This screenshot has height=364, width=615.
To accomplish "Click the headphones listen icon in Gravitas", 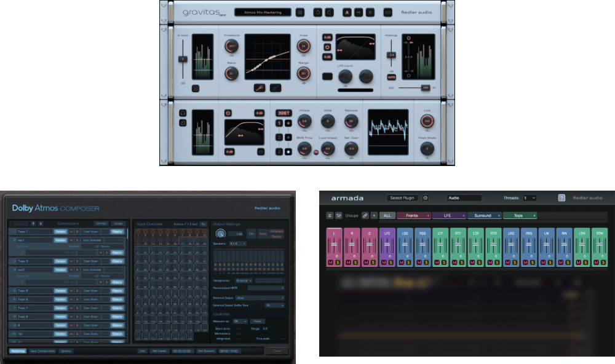I will click(x=183, y=113).
